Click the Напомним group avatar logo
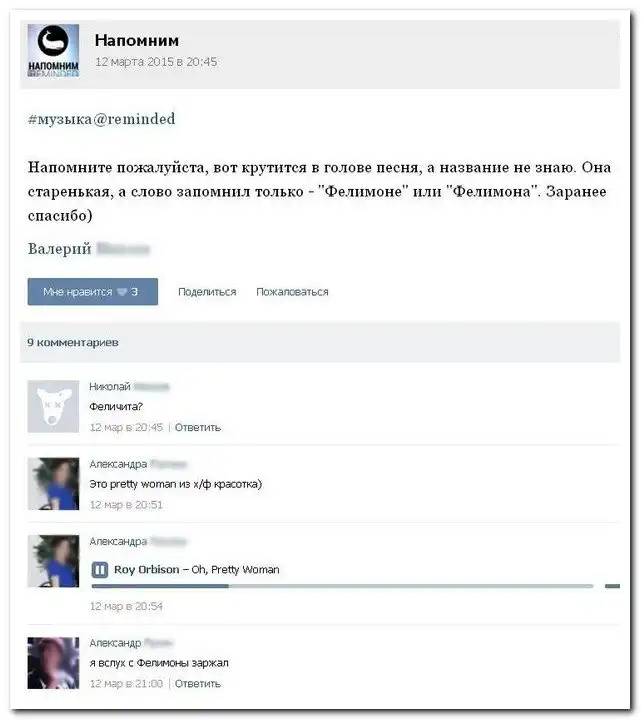This screenshot has height=720, width=641. tap(53, 51)
